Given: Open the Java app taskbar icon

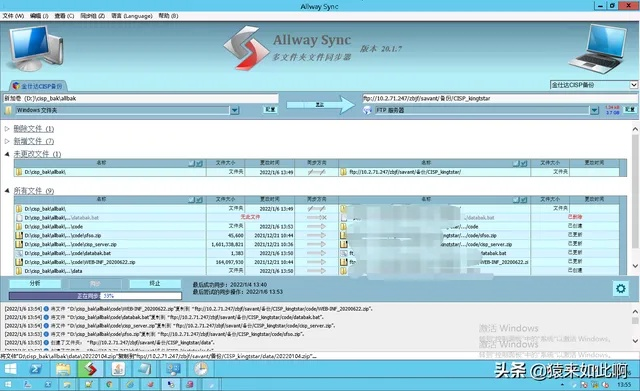Looking at the screenshot, I should (x=118, y=369).
